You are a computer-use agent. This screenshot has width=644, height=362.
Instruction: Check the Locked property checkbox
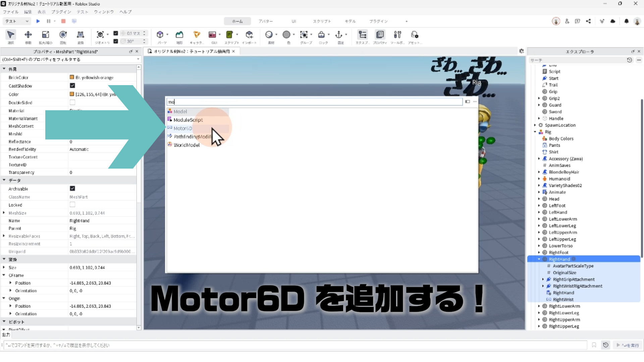72,205
